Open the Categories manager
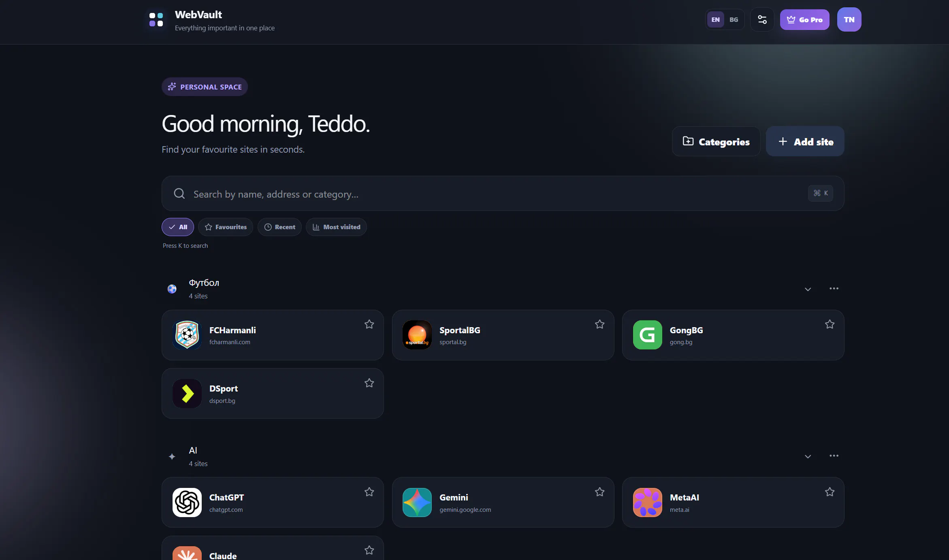Screen dimensions: 949x560 coord(716,142)
